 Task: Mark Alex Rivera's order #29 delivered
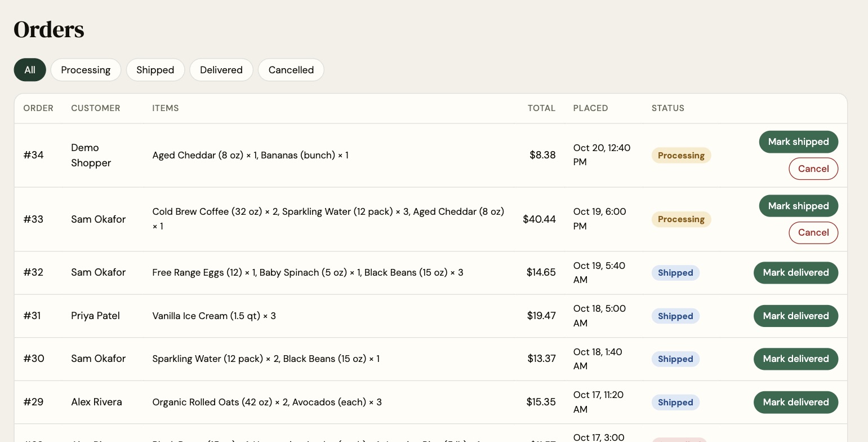click(x=796, y=402)
